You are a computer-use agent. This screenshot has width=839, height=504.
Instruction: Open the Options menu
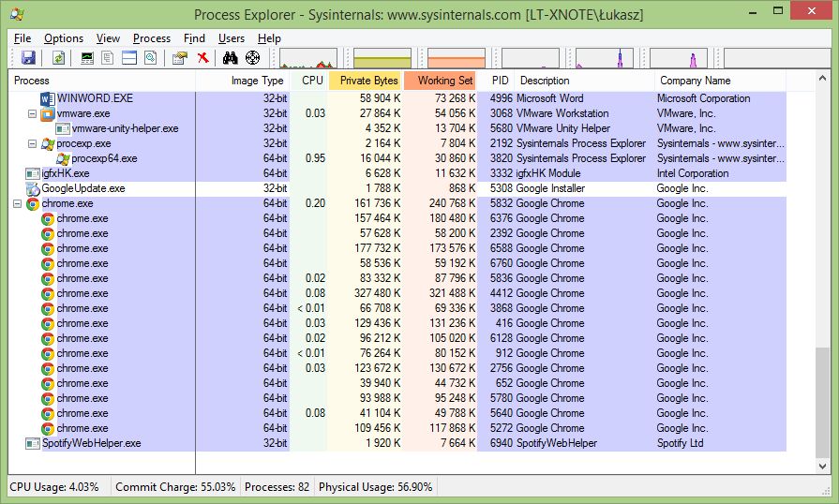tap(64, 38)
